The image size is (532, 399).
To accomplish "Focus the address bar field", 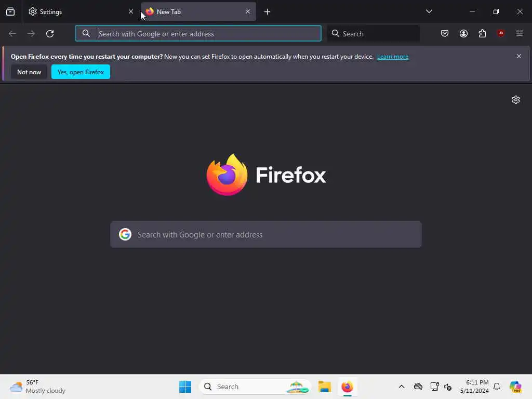I will click(198, 34).
